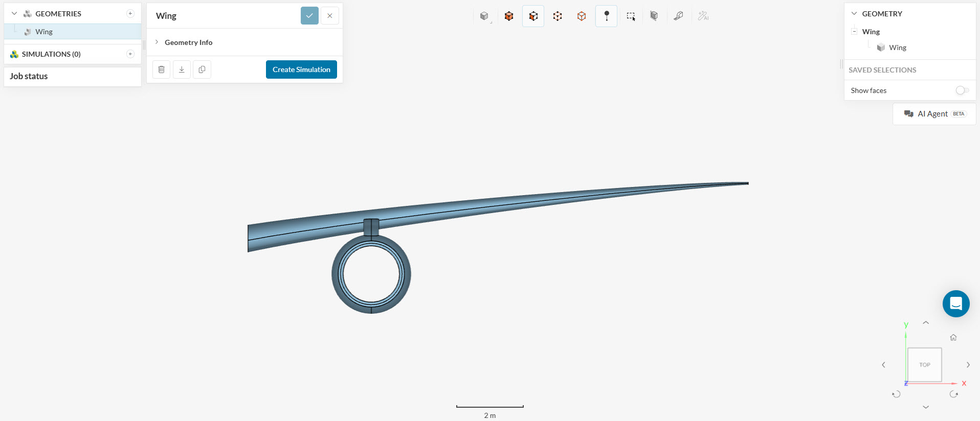Rotate view right with right chevron

968,365
